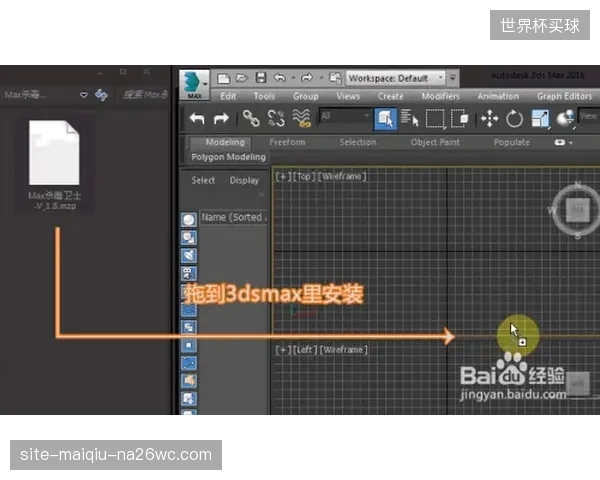Toggle the display lights filter icon
Viewport: 600px width, 480px height.
(x=189, y=256)
